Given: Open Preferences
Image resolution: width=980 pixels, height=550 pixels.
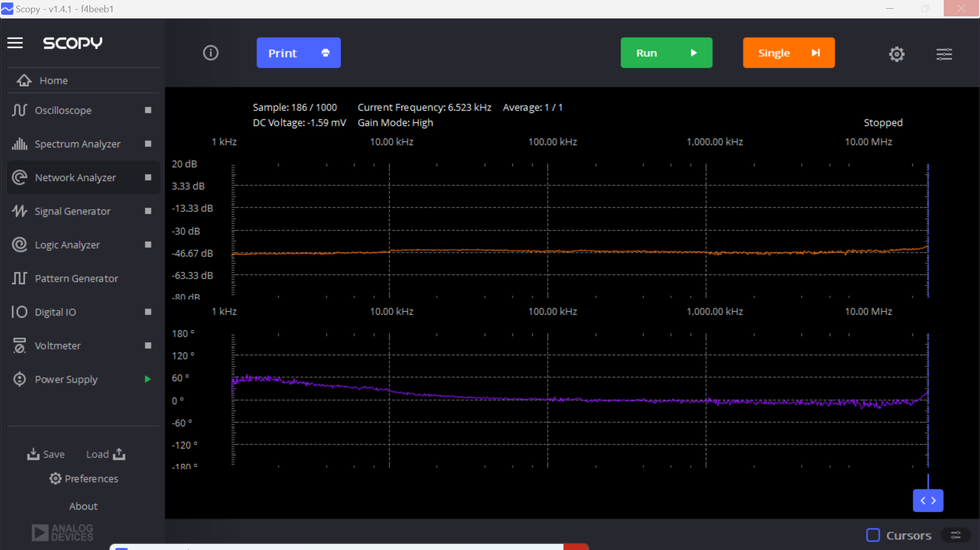Looking at the screenshot, I should click(84, 479).
